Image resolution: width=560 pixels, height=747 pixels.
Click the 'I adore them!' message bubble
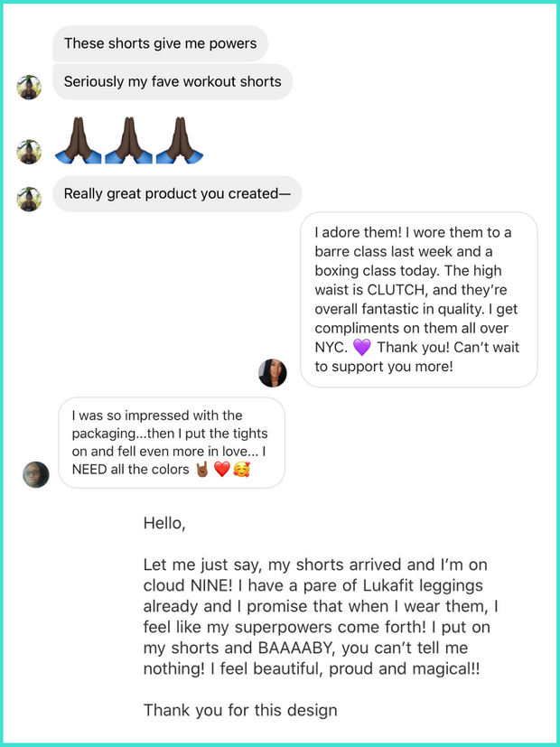pos(419,300)
